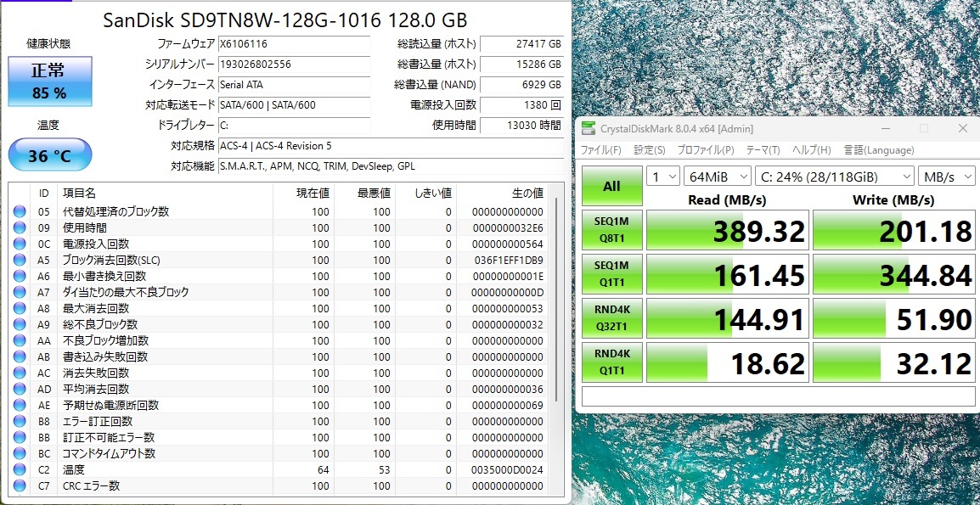Click the SEQ1M Q8T1 read result 389.32
Screen dimensions: 980x505
(x=728, y=230)
